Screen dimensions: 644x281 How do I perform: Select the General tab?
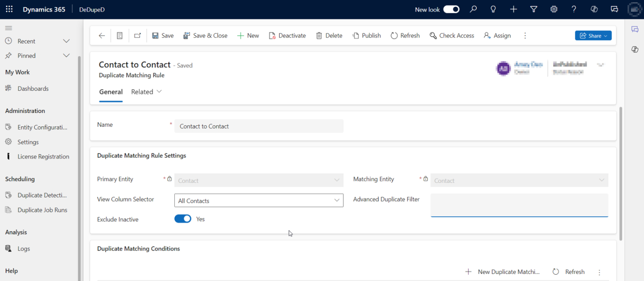click(x=111, y=92)
